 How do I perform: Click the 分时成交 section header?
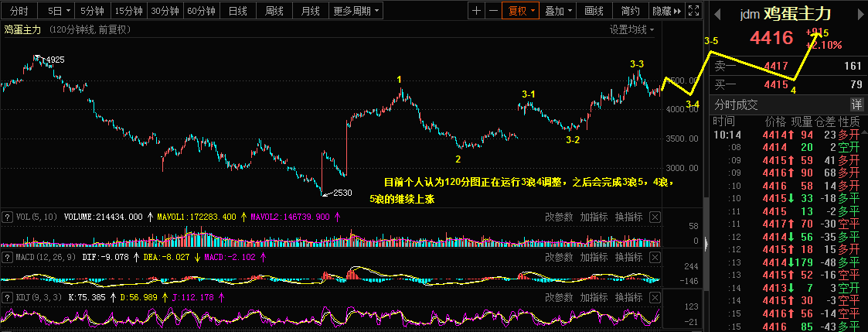[736, 104]
